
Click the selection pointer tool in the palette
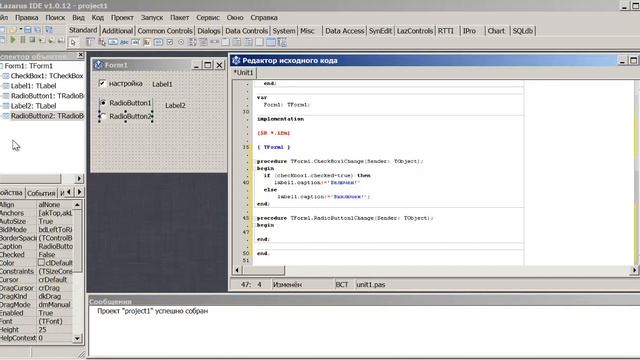point(73,42)
